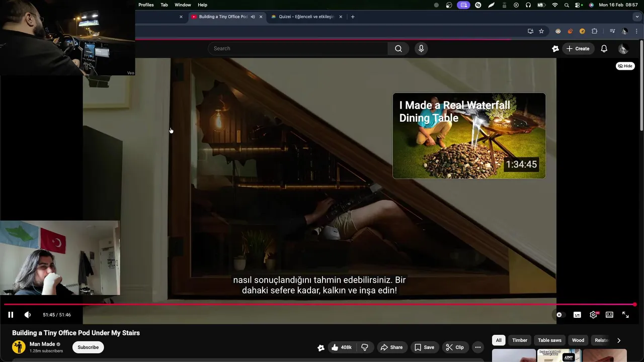Toggle subtitles/closed captions in the player

point(577,315)
